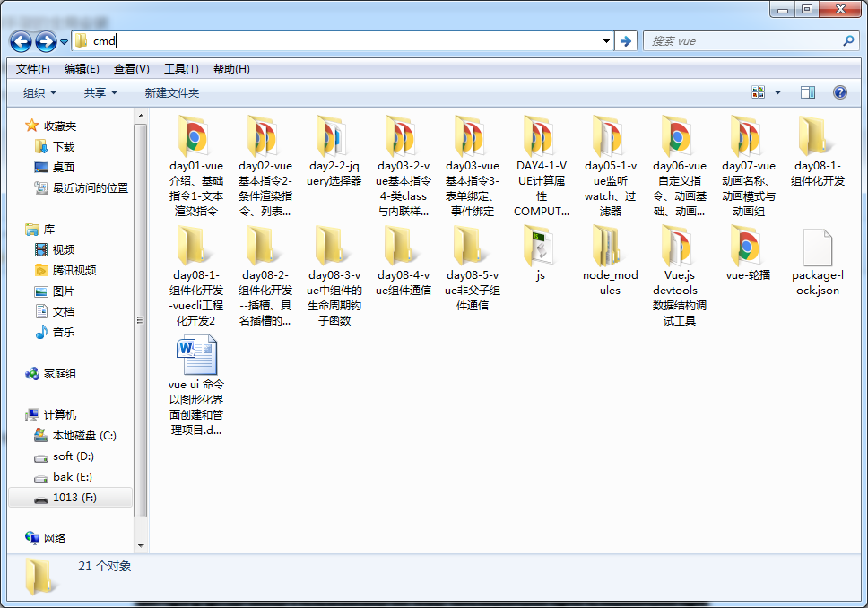Open the vue ui Word document
This screenshot has width=868, height=608.
(x=195, y=356)
